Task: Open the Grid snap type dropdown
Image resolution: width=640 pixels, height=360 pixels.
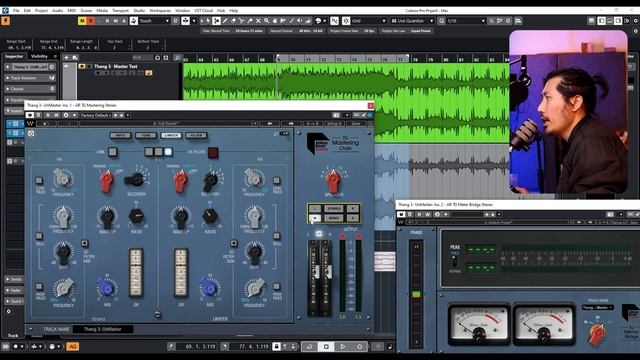Action: pyautogui.click(x=369, y=21)
